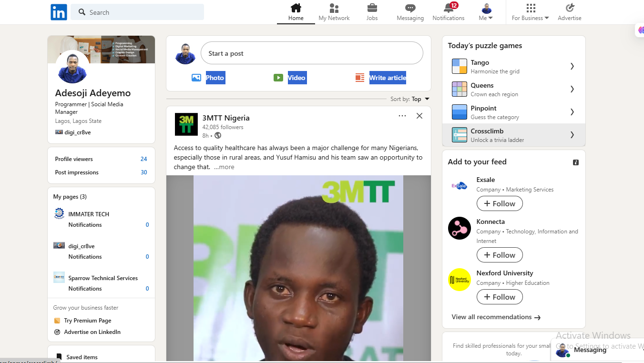Viewport: 644px width, 363px height.
Task: Click the Advertise icon
Action: [570, 9]
